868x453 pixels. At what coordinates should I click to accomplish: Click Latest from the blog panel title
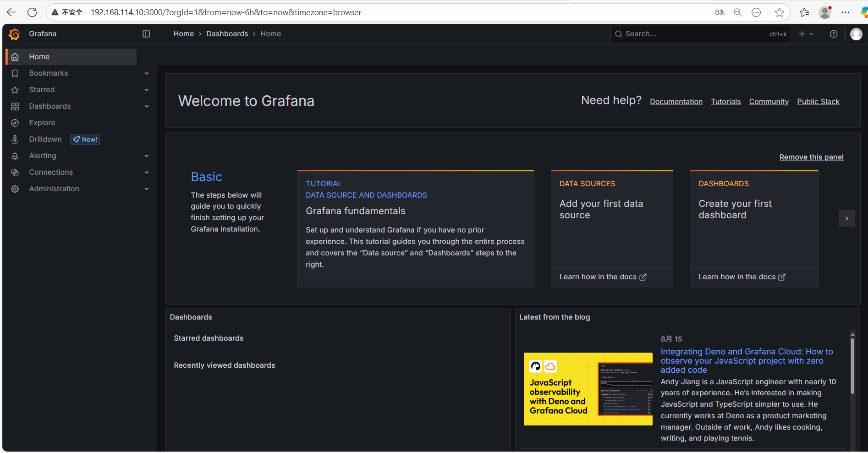(x=555, y=317)
